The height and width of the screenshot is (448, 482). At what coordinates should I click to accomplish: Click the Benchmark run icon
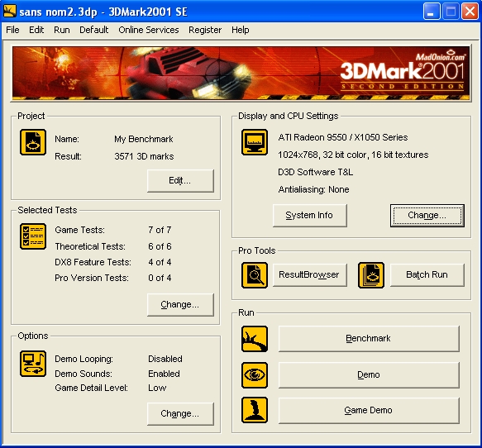pos(254,339)
